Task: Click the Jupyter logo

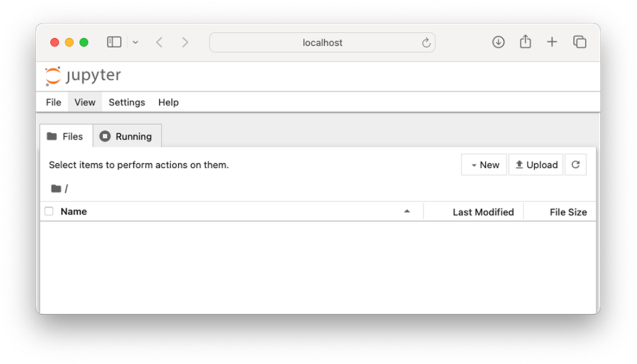Action: [83, 76]
